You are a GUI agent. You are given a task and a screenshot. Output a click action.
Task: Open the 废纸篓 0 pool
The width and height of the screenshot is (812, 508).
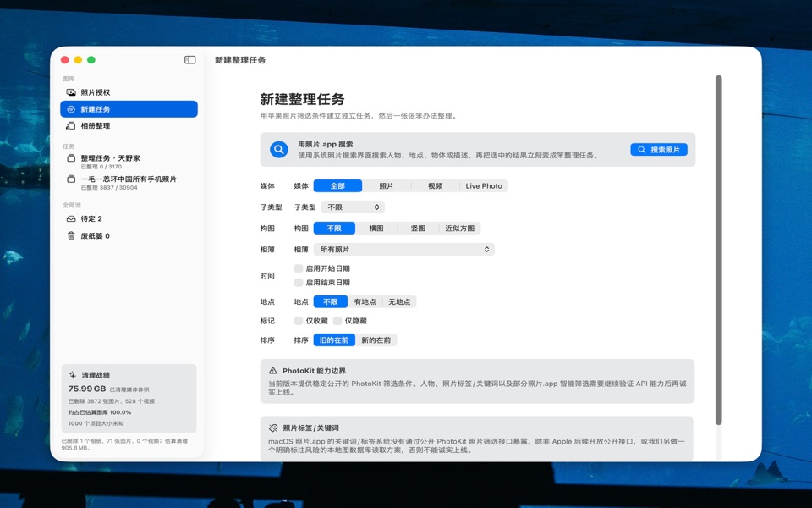[129, 235]
